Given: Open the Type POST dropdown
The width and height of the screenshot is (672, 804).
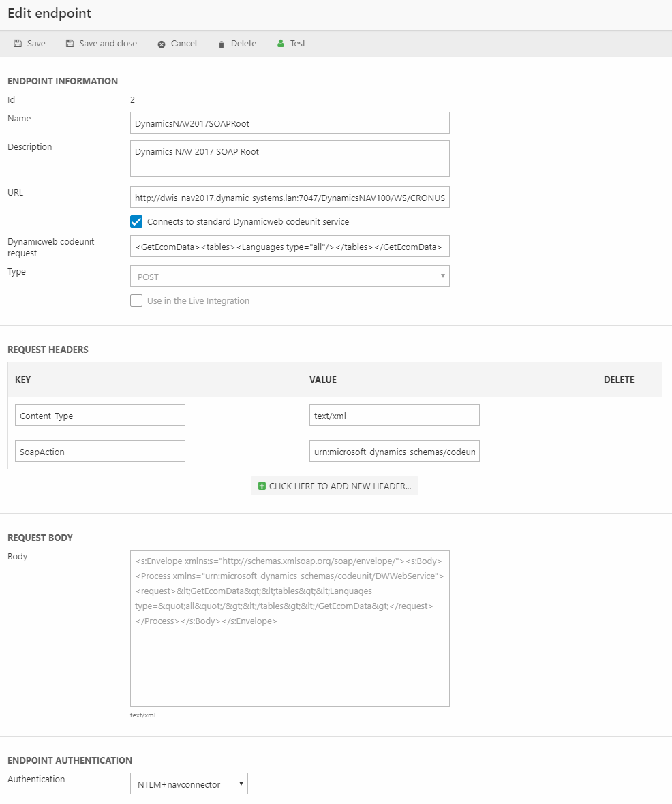Looking at the screenshot, I should tap(290, 276).
